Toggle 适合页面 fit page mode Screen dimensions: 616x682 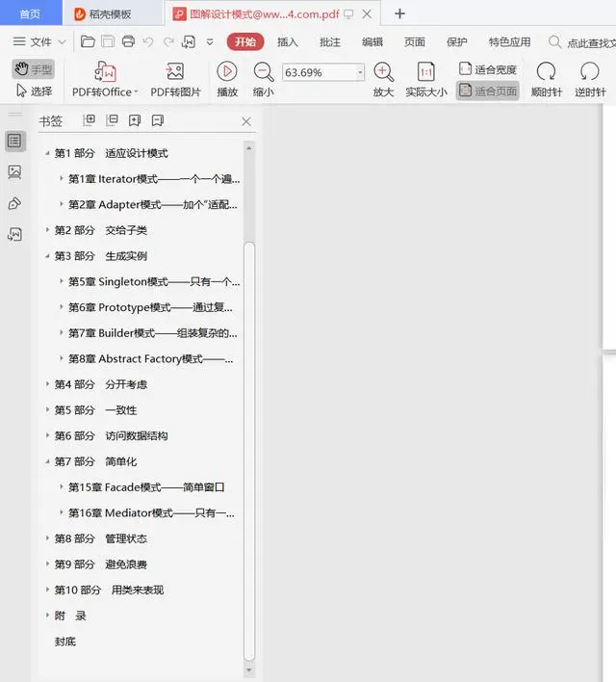488,91
